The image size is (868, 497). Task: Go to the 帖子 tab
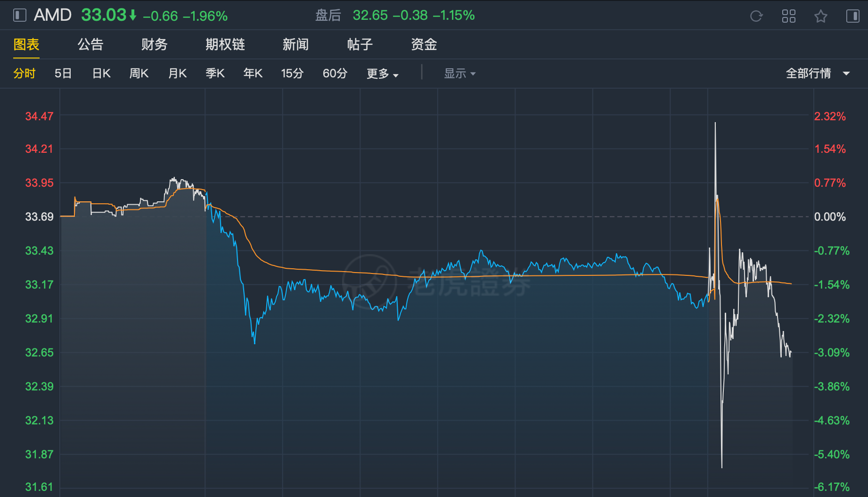pyautogui.click(x=360, y=44)
